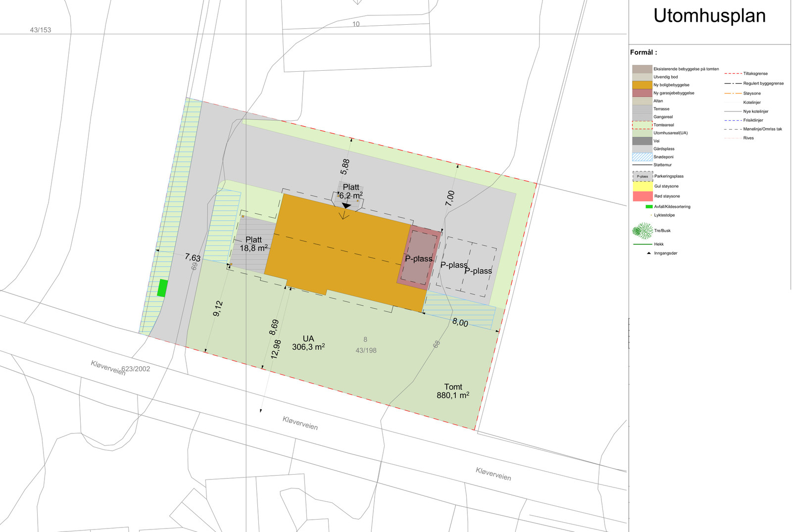792x532 pixels.
Task: Click the green waste sorting box on the map
Action: coord(162,288)
